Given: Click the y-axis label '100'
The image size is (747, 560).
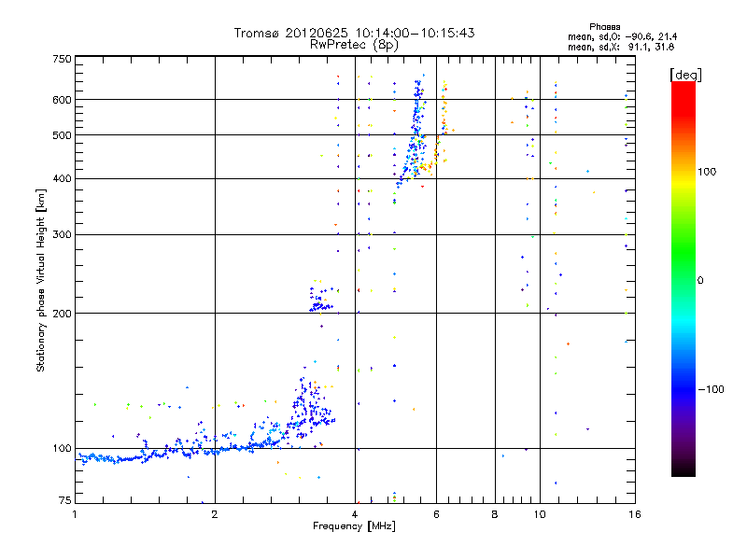Looking at the screenshot, I should pyautogui.click(x=62, y=449).
